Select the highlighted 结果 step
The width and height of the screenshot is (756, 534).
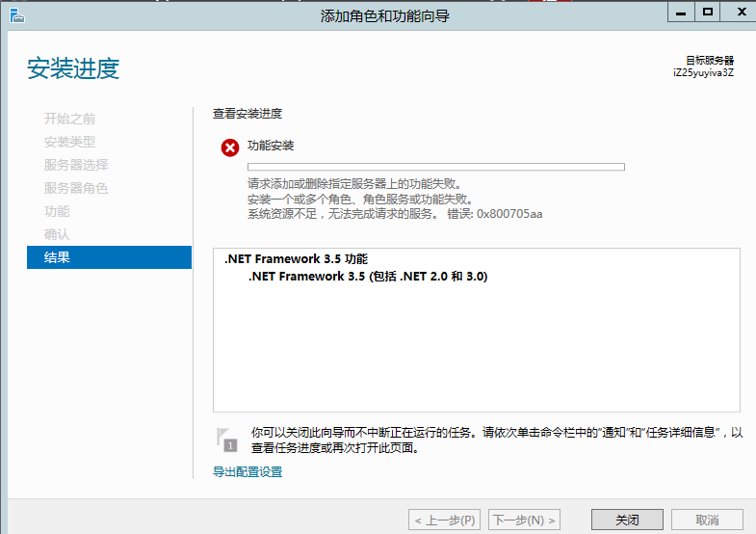(x=109, y=257)
